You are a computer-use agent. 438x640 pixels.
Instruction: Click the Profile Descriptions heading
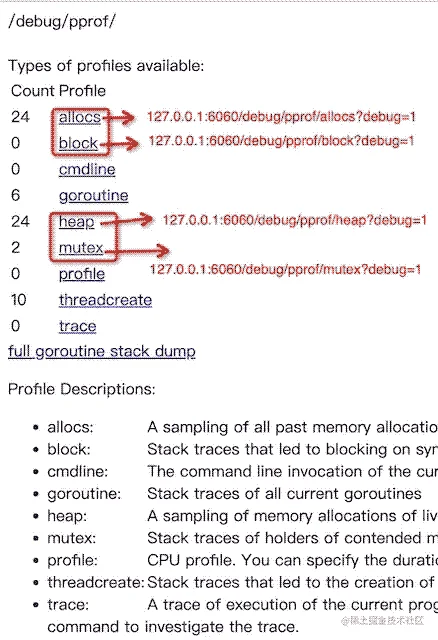(82, 389)
